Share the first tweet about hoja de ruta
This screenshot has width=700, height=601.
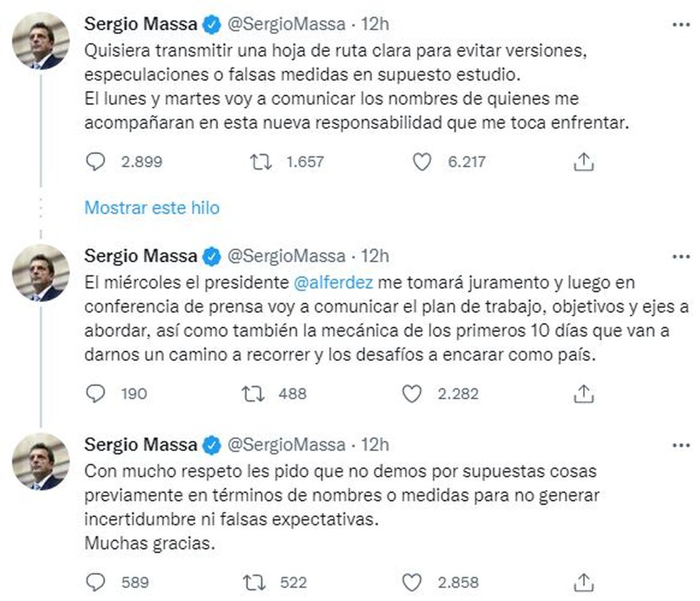[583, 161]
